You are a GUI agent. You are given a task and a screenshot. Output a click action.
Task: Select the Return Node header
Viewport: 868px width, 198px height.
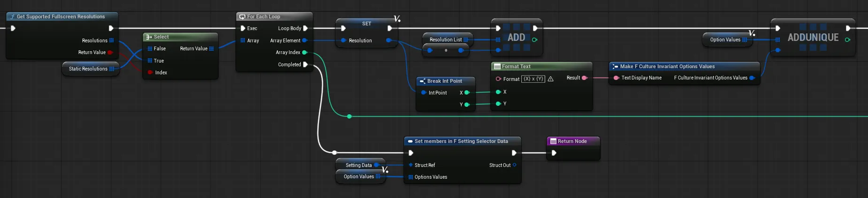pyautogui.click(x=573, y=141)
